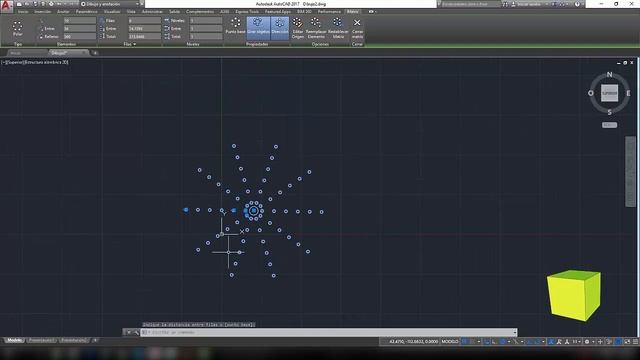
Task: Open the Presentación2 layout tab
Action: pyautogui.click(x=73, y=340)
